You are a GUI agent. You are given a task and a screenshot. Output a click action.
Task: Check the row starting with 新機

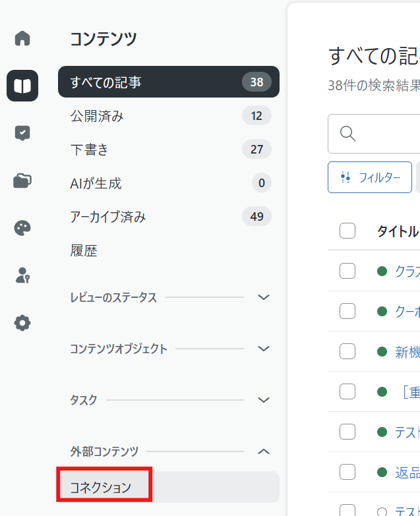click(x=347, y=351)
